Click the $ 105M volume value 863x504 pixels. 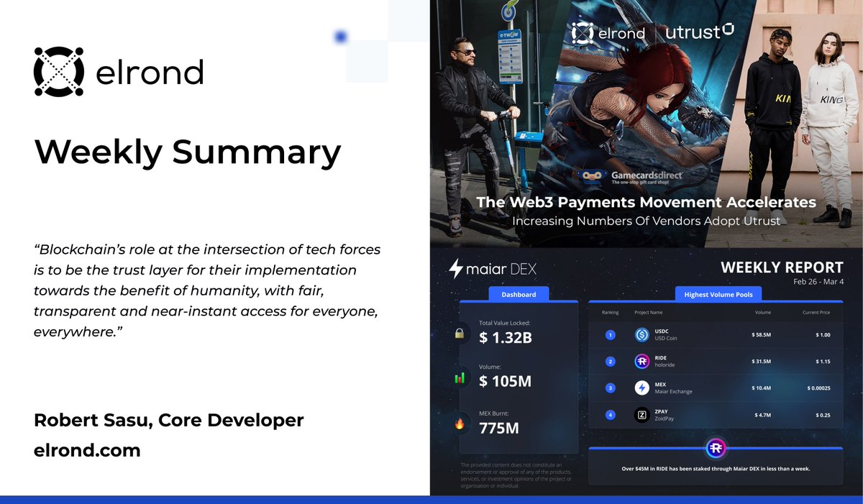pos(505,382)
